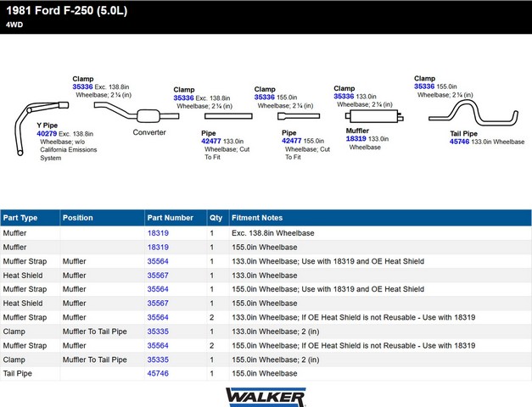This screenshot has width=532, height=407.
Task: Open 18319 in Exc. 138.8in Wheelbase row
Action: point(158,233)
